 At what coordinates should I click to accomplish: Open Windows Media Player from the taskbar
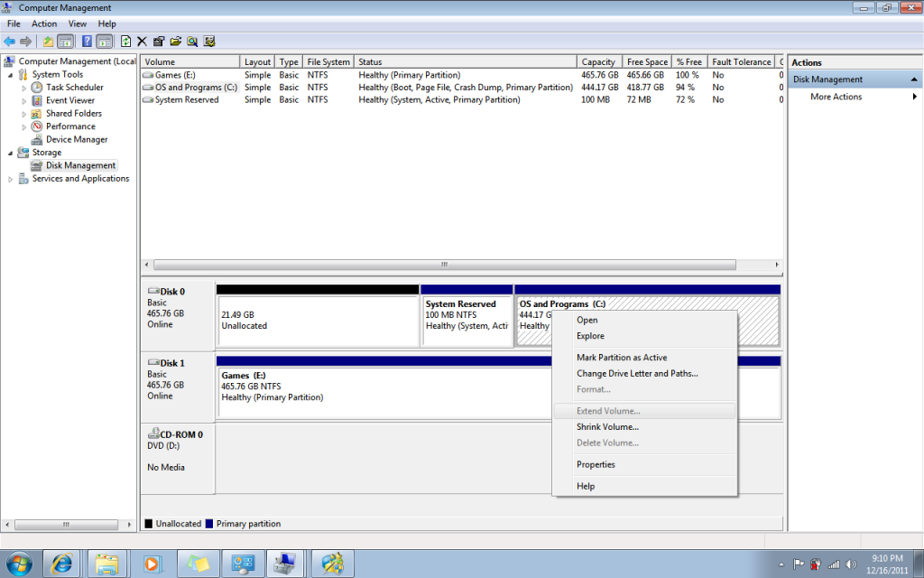coord(152,564)
